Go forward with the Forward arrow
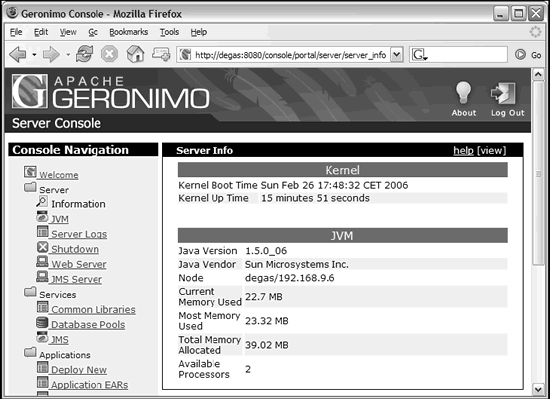Screen dimensions: 550x399 coord(51,55)
